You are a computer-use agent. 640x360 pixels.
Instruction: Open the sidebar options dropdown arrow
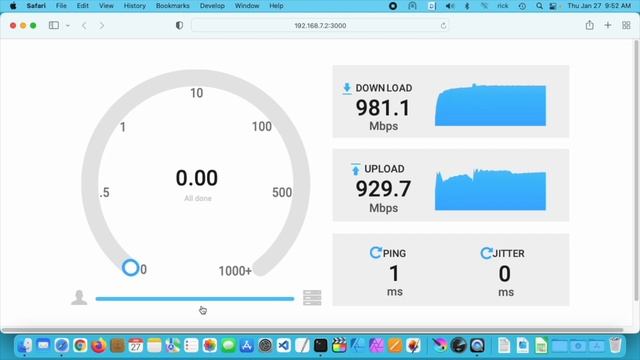pyautogui.click(x=68, y=25)
